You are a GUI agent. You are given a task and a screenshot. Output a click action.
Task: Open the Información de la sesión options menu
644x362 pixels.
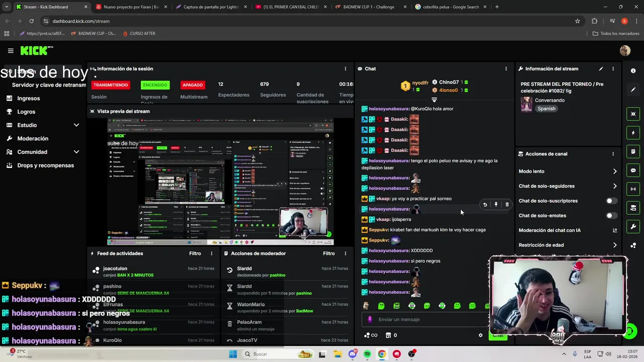point(345,69)
